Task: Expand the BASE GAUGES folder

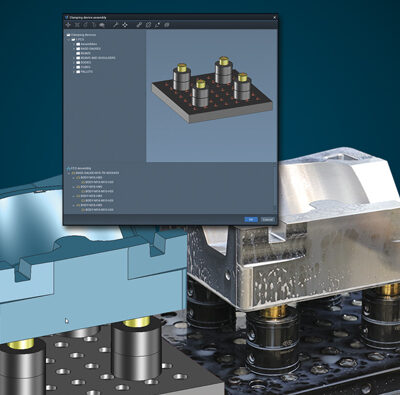Action: pyautogui.click(x=74, y=49)
